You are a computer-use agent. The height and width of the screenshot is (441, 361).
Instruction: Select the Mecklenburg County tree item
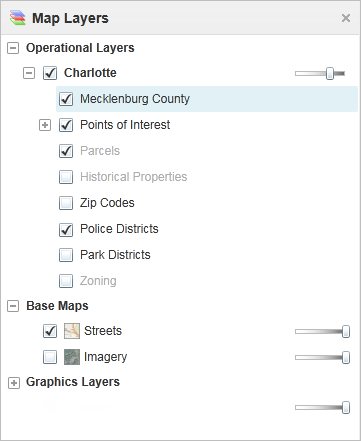207,99
